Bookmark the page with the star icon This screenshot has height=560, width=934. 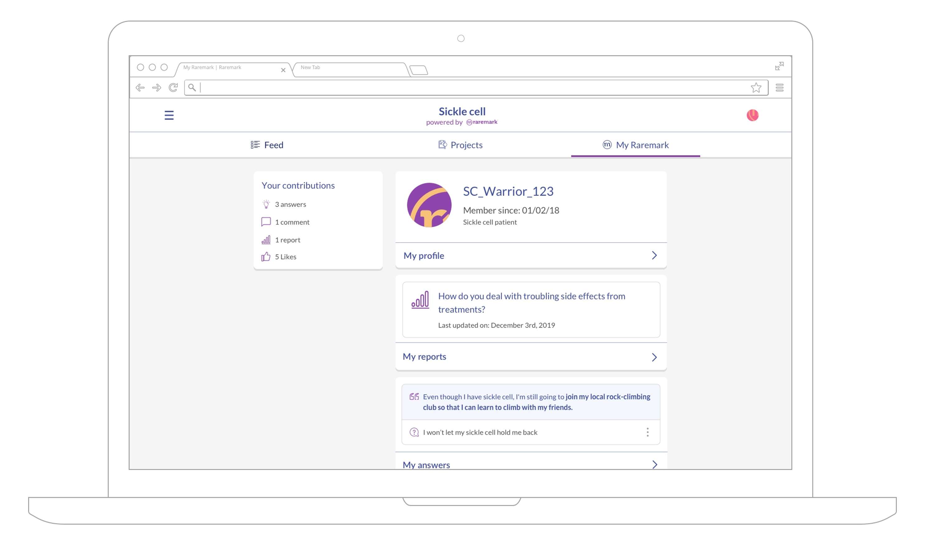point(756,87)
